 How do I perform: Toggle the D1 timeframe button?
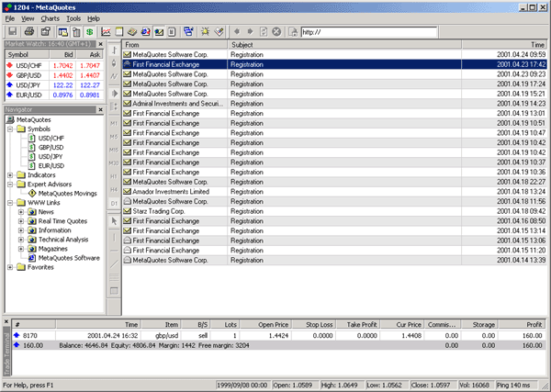point(114,204)
